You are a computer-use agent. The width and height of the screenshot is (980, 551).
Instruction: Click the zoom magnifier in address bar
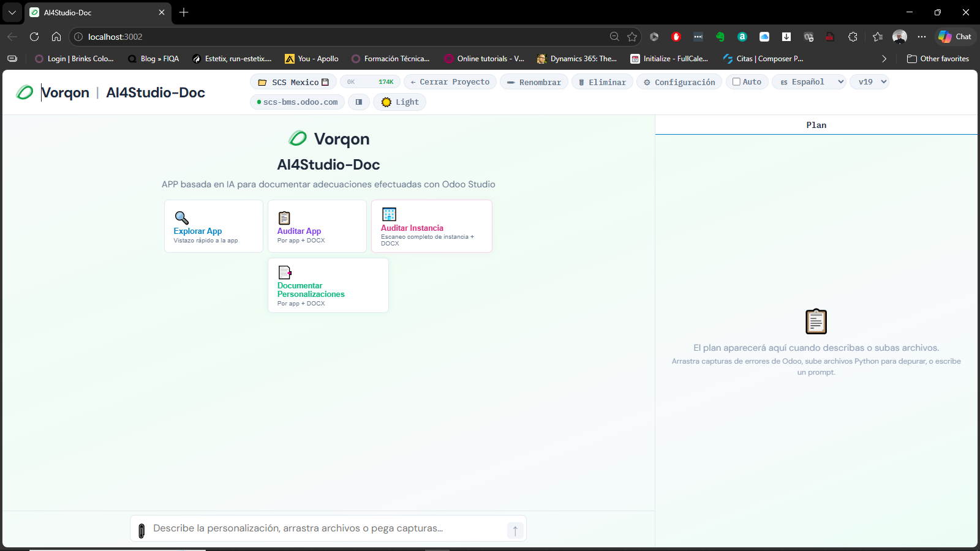(614, 37)
